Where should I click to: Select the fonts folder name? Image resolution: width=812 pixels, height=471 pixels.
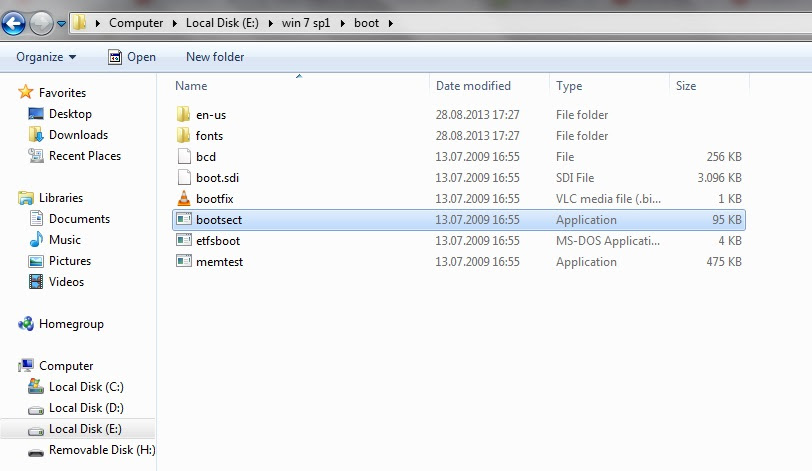[209, 136]
